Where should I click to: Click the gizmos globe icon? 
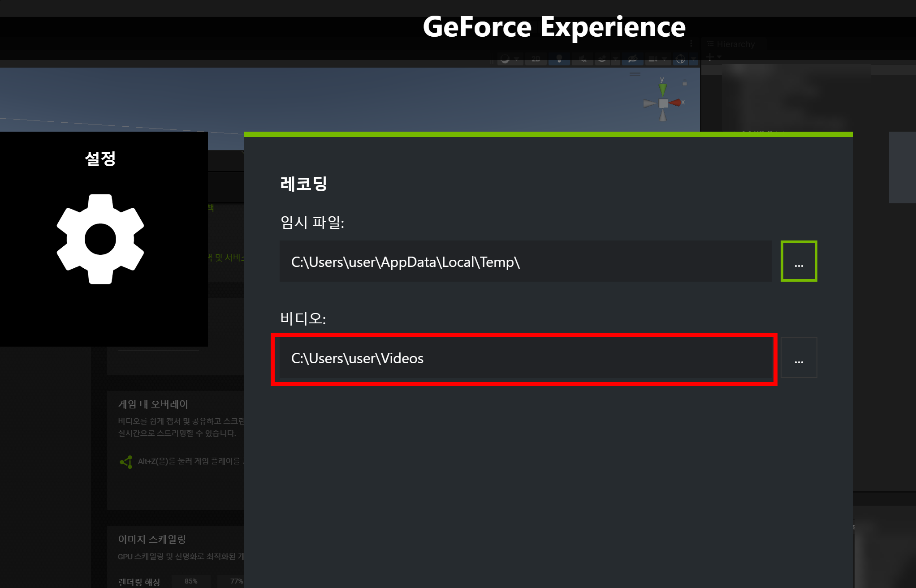coord(680,59)
